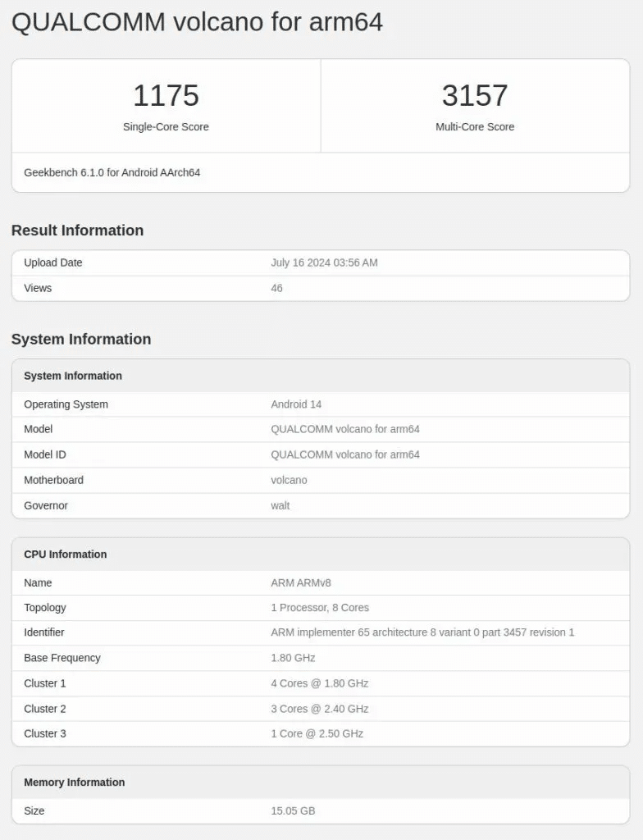This screenshot has width=643, height=840.
Task: Select the motherboard value 'volcano'
Action: point(289,480)
